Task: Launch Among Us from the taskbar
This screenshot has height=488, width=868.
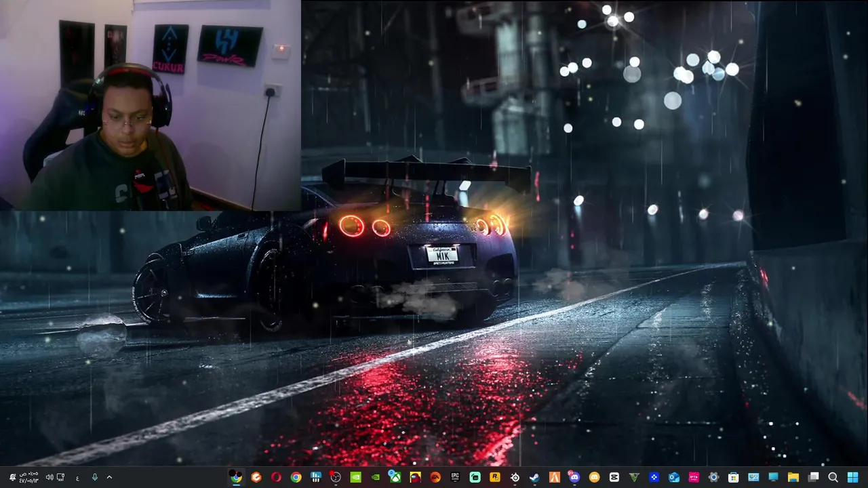Action: click(415, 477)
